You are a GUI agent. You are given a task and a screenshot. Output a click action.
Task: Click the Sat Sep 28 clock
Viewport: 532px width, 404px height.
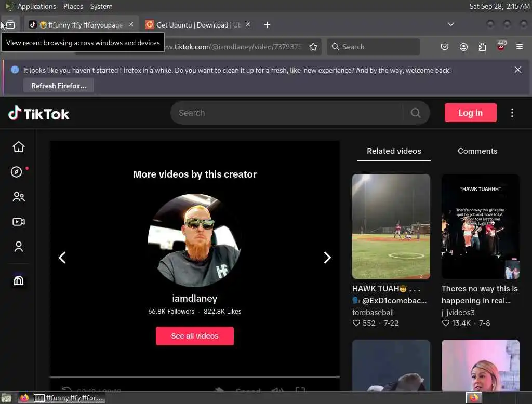[499, 6]
